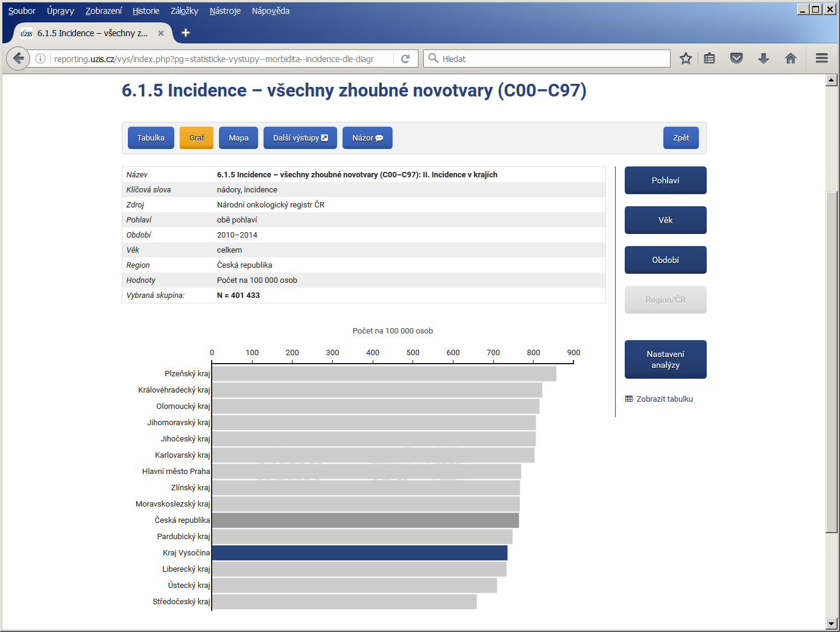Viewport: 840px width, 632px height.
Task: Go back with the Zpět button
Action: (681, 137)
